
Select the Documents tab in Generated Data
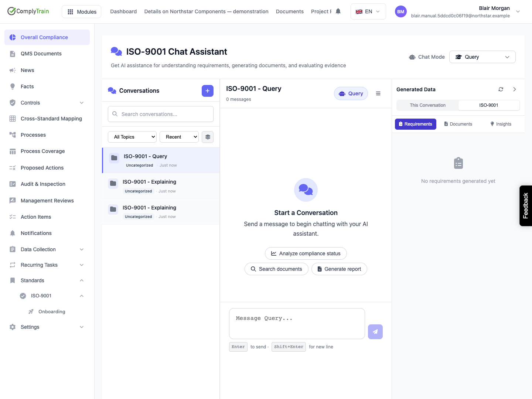(x=458, y=124)
